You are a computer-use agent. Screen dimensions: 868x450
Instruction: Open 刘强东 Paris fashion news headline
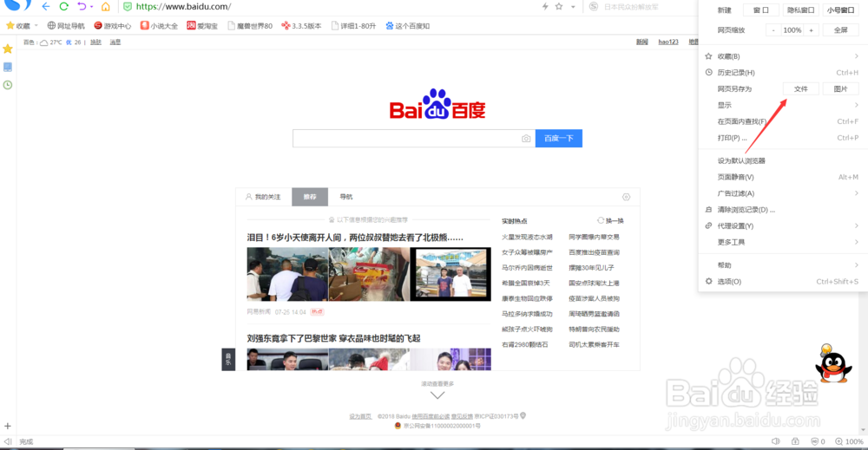tap(334, 338)
